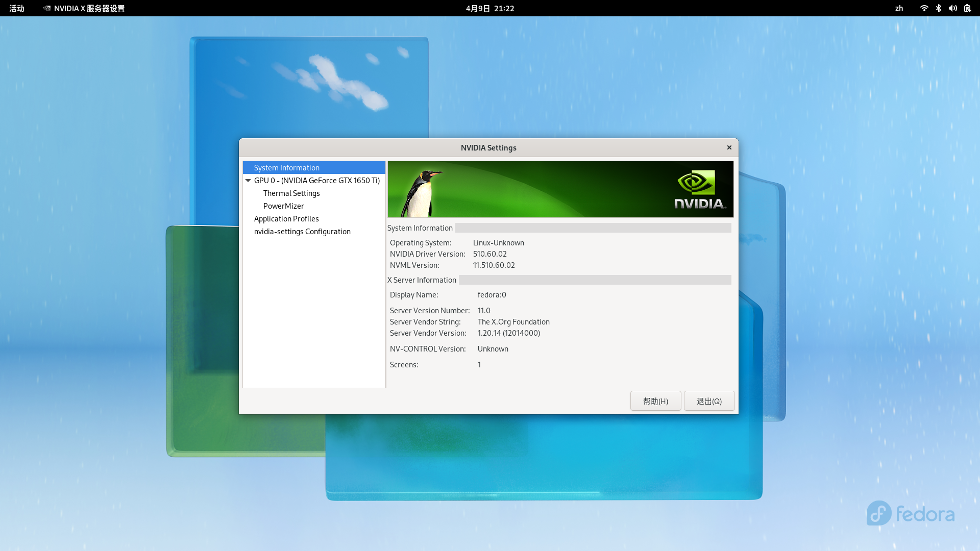Click the NVIDIA app icon in top bar
The height and width of the screenshot is (551, 980).
(x=47, y=8)
